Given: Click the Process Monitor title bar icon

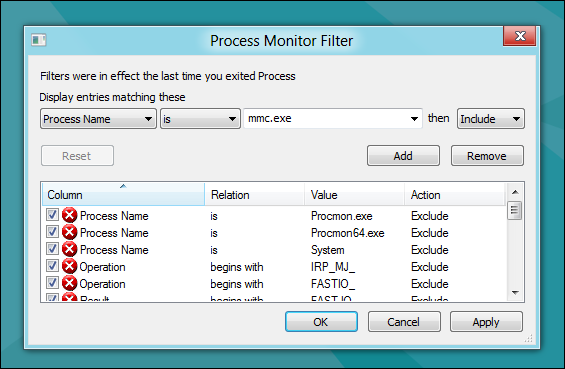Looking at the screenshot, I should click(x=39, y=40).
